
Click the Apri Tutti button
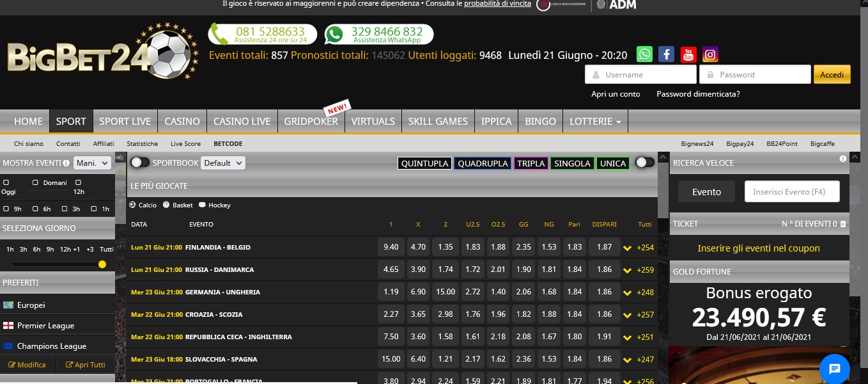[86, 365]
